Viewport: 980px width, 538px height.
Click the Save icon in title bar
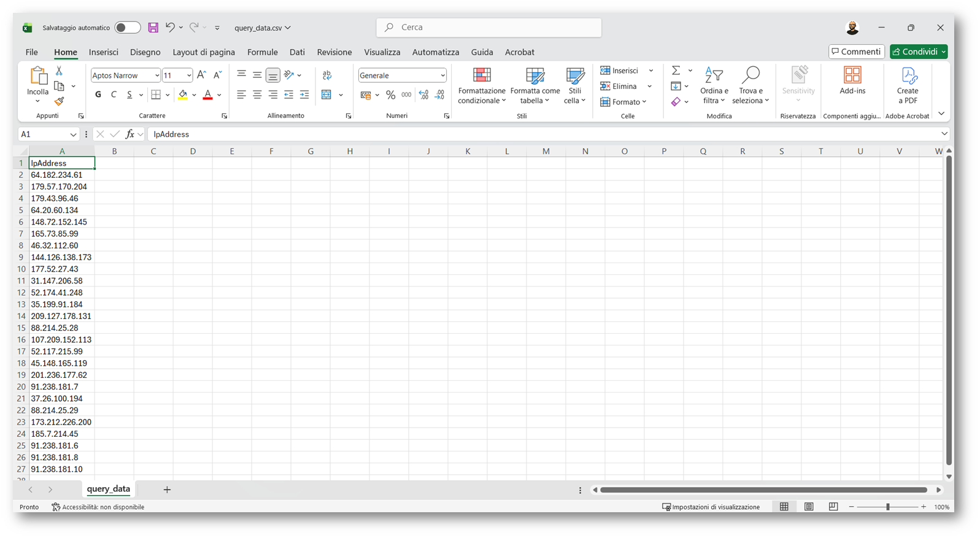point(153,28)
